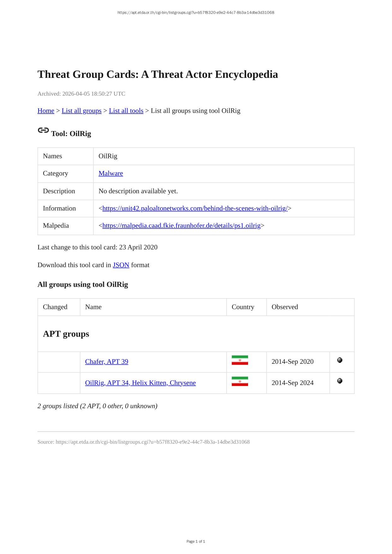Screen dimensions: 392x554
Task: Click the Name column header
Action: [x=93, y=307]
